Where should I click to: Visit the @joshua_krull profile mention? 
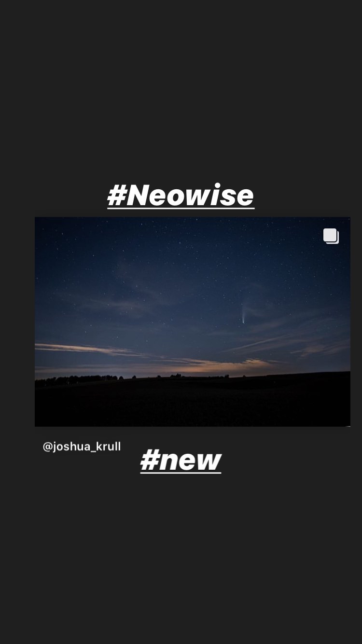pyautogui.click(x=82, y=447)
